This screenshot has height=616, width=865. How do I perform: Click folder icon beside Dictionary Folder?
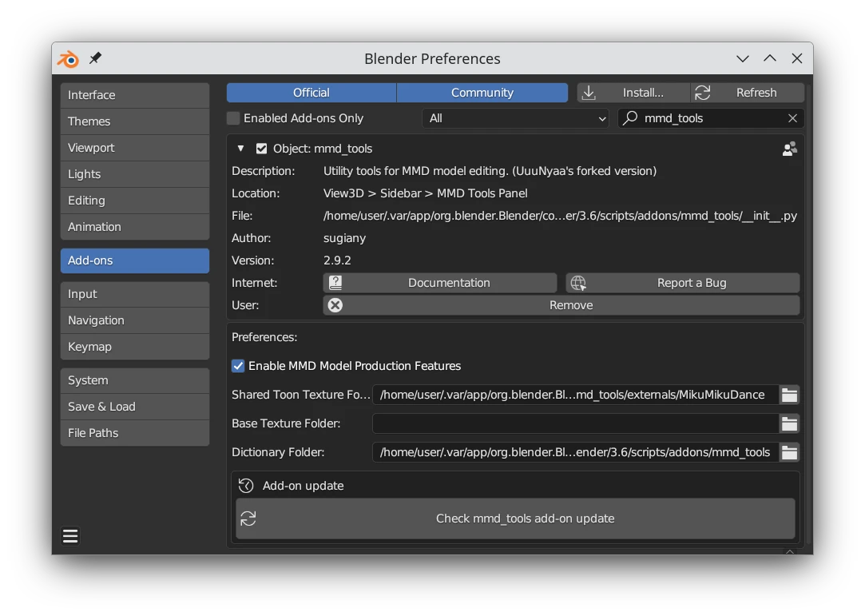[x=789, y=452]
